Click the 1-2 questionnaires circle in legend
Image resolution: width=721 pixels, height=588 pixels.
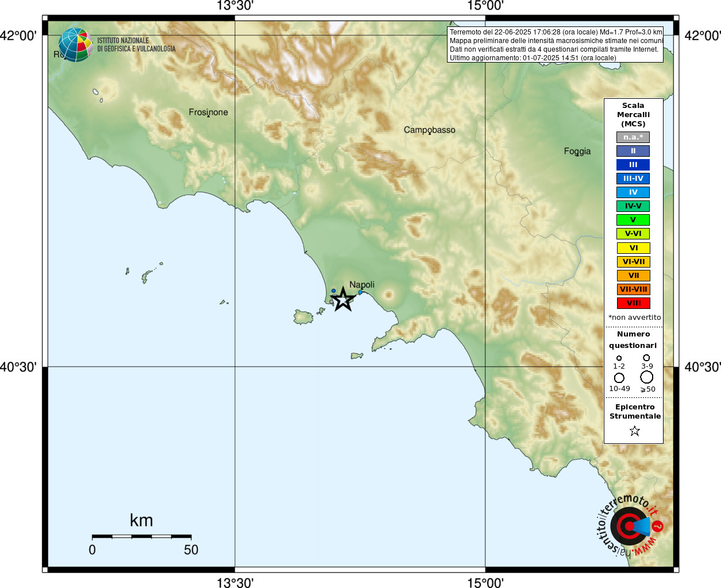[619, 358]
